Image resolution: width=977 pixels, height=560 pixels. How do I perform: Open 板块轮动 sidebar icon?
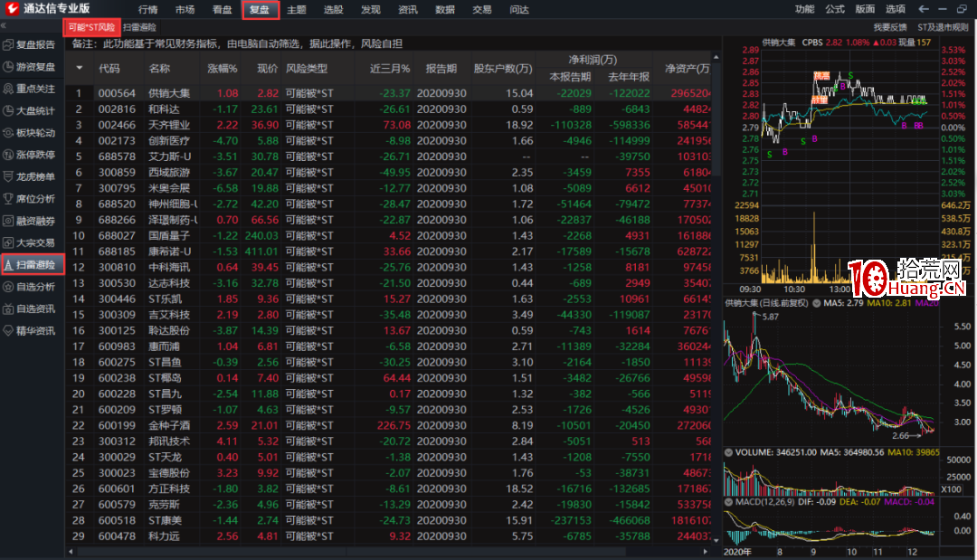coord(8,133)
